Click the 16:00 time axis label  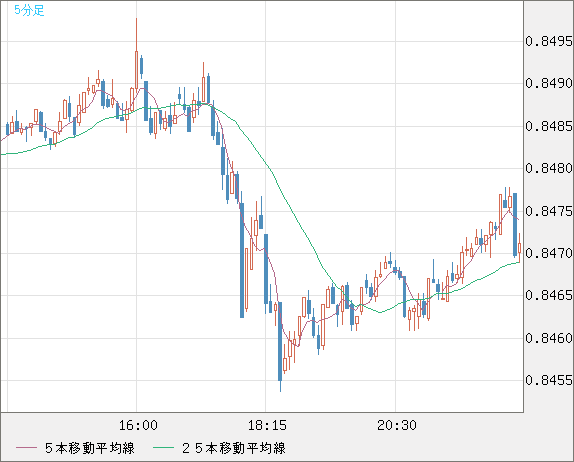[x=138, y=425]
